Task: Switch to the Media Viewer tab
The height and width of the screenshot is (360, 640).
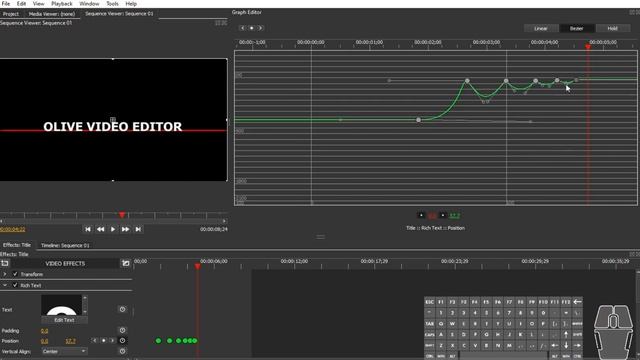Action: coord(52,14)
